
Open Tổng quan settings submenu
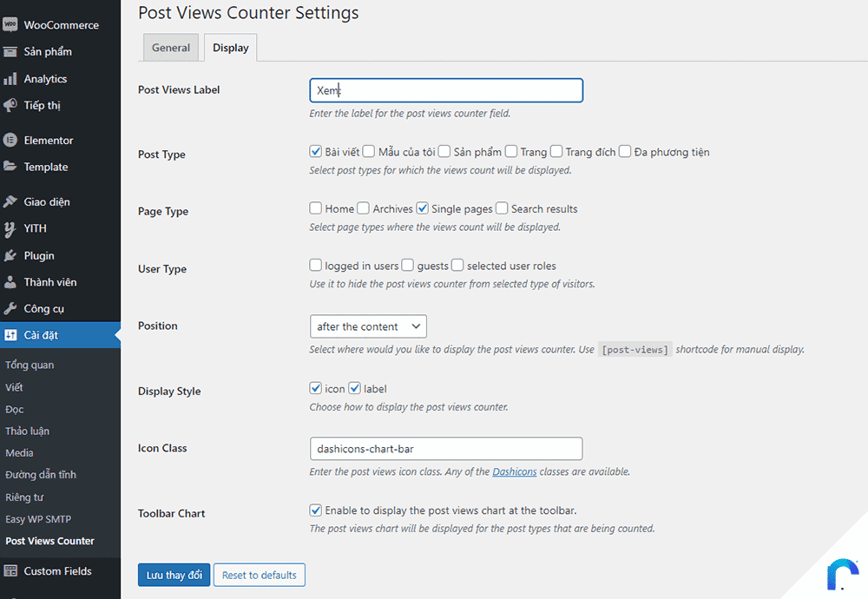(30, 365)
